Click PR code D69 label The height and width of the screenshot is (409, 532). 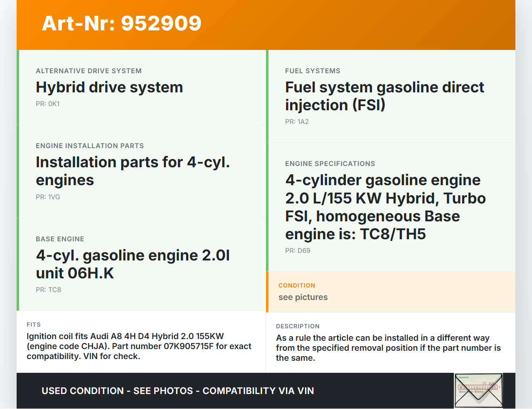tap(298, 251)
